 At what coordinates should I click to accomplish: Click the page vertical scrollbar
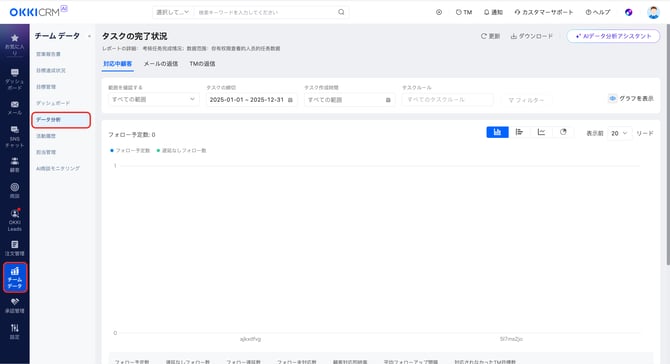667,145
